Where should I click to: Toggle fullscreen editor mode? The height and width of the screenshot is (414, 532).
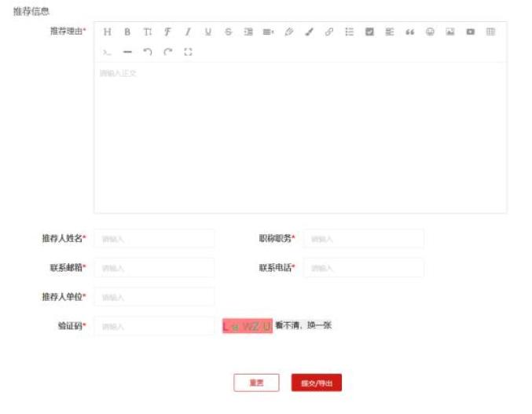click(188, 52)
